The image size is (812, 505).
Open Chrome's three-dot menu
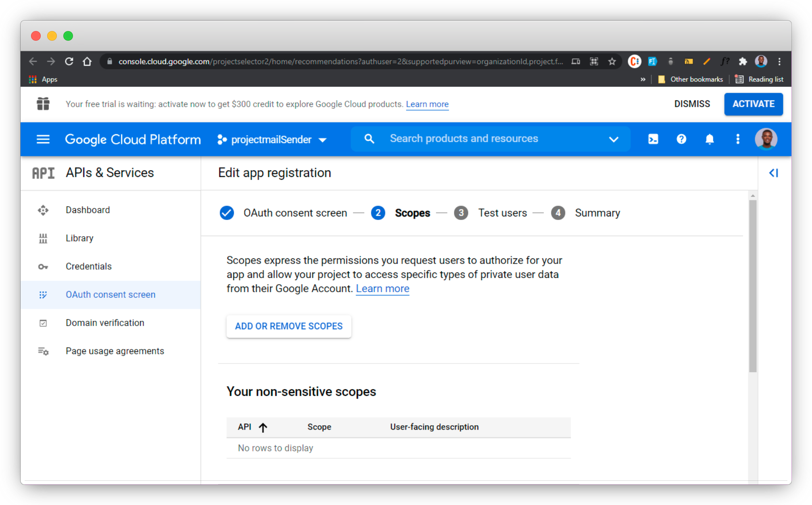click(779, 61)
